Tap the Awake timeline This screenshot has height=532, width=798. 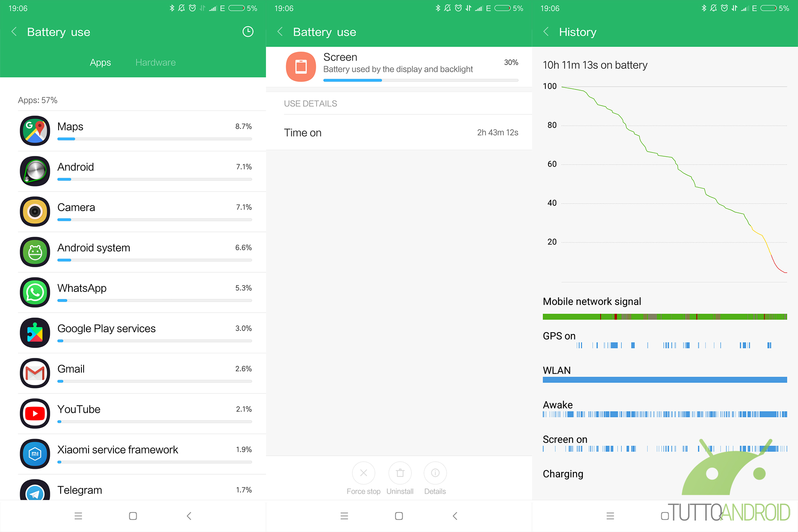pyautogui.click(x=665, y=414)
